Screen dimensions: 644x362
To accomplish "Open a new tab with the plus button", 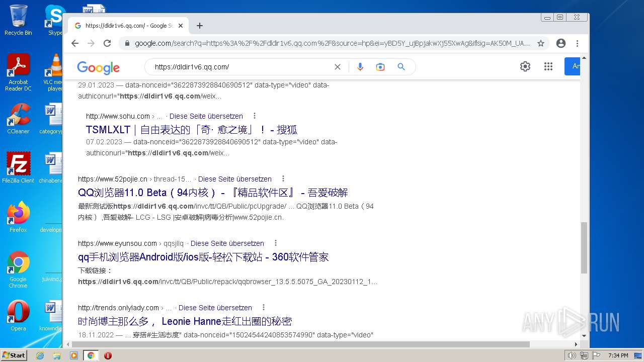I will tap(200, 26).
